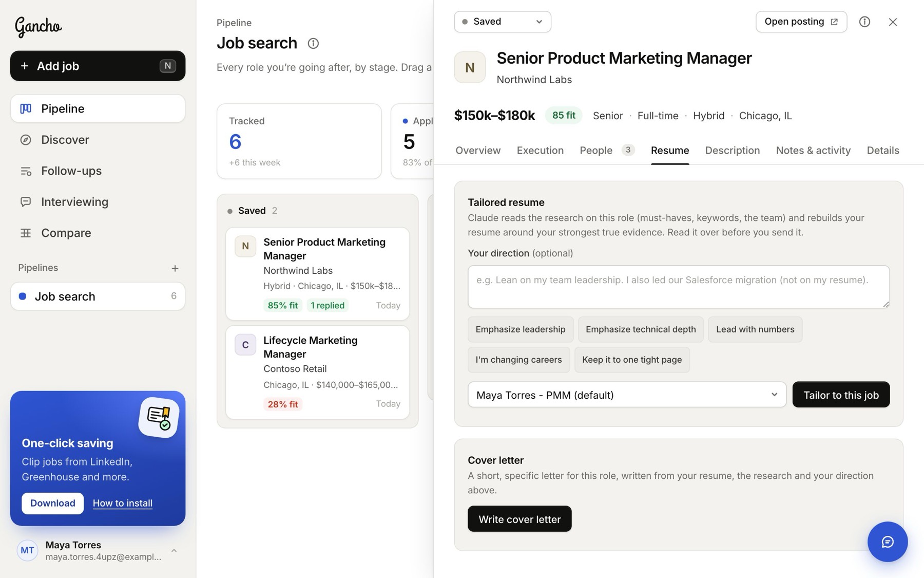Image resolution: width=924 pixels, height=578 pixels.
Task: Open Lifecycle Marketing Manager card
Action: coord(317,372)
